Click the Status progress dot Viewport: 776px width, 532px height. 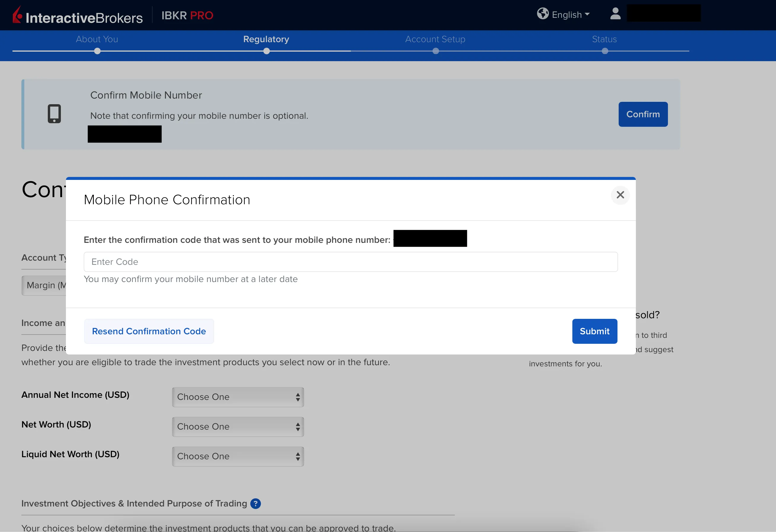605,51
